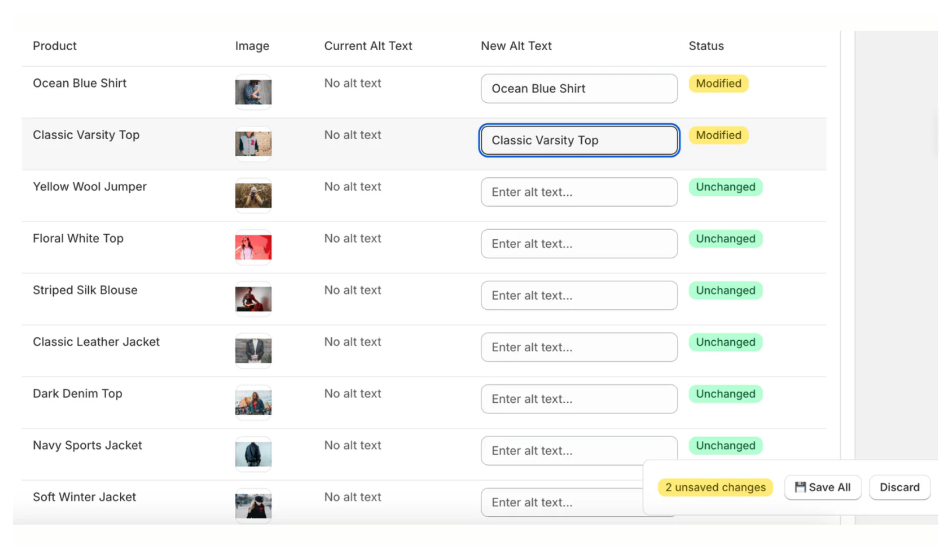Screen dimensions: 951x560
Task: Click the Modified badge for Ocean Blue Shirt
Action: pos(718,83)
